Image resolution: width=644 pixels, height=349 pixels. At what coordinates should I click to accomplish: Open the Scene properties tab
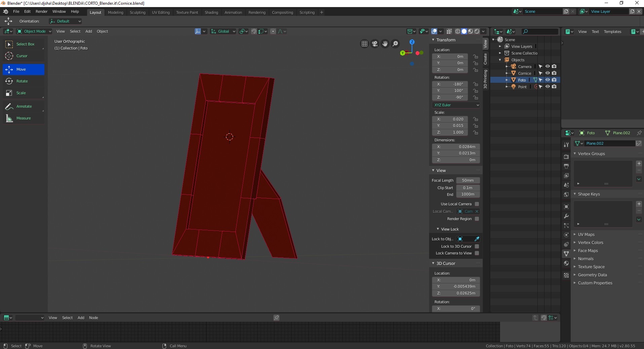point(566,185)
